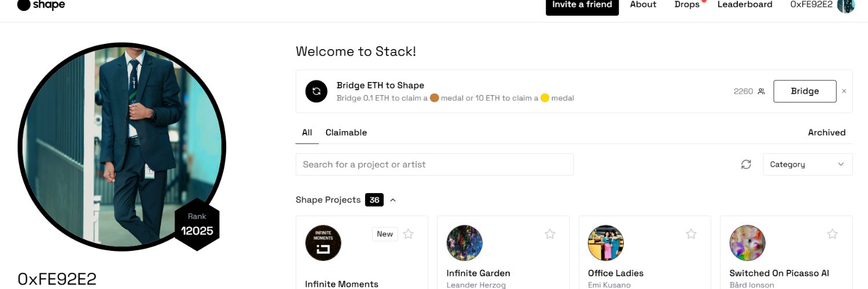868x289 pixels.
Task: Star the Switched On Picasso AI project
Action: click(833, 234)
